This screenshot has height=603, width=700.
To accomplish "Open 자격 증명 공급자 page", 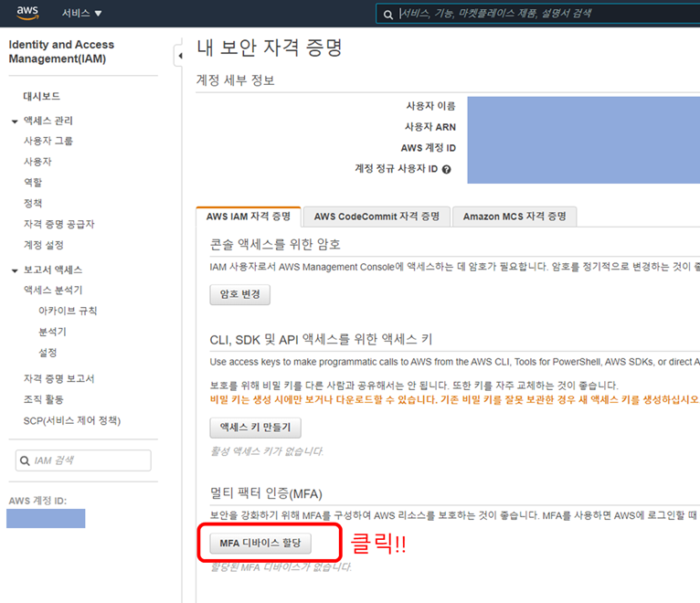I will click(58, 224).
